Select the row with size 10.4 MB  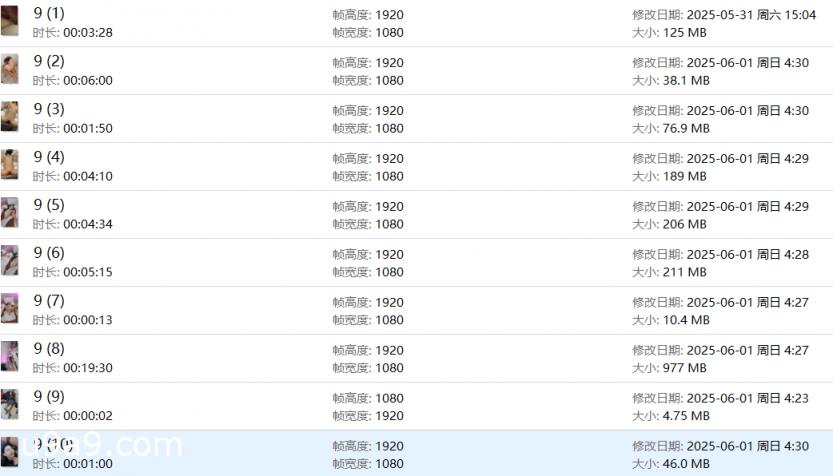(x=416, y=310)
